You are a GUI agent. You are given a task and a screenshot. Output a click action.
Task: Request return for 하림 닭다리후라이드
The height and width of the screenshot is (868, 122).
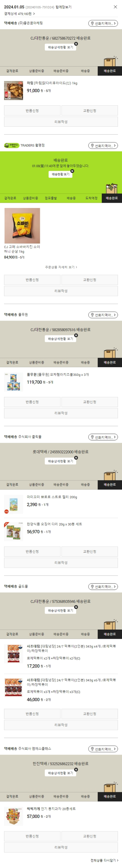(32, 111)
